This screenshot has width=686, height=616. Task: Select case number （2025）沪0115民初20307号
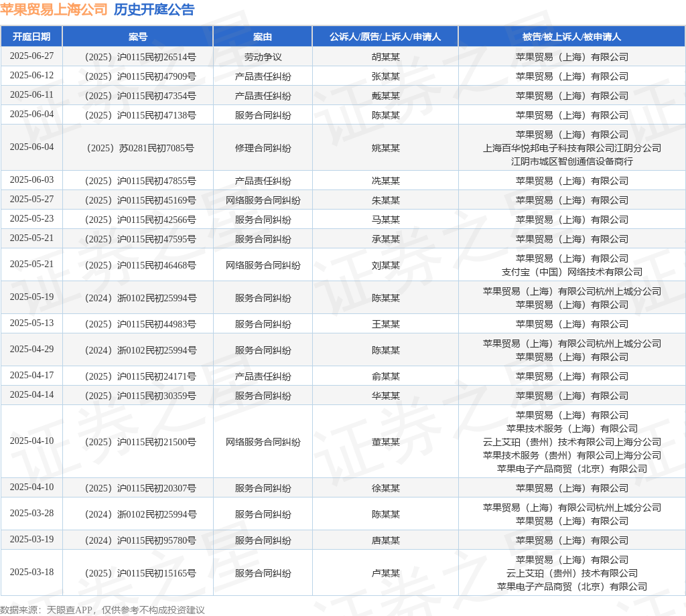140,488
